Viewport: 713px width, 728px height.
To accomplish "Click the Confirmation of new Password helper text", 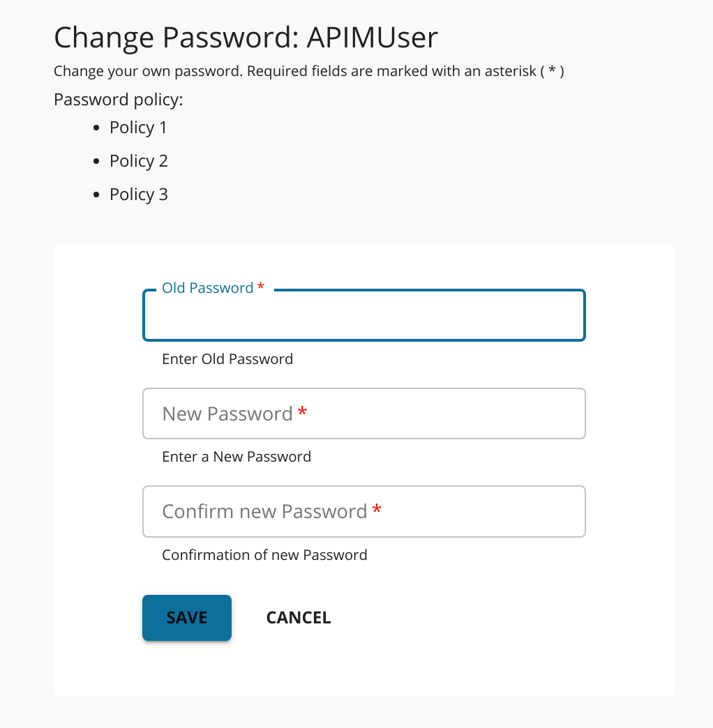I will 264,554.
